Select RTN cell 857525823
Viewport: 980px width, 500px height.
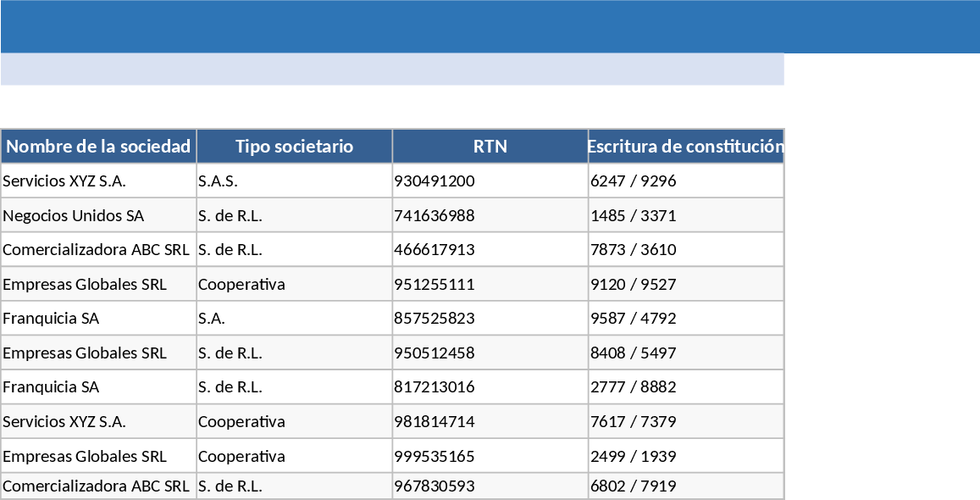[490, 319]
